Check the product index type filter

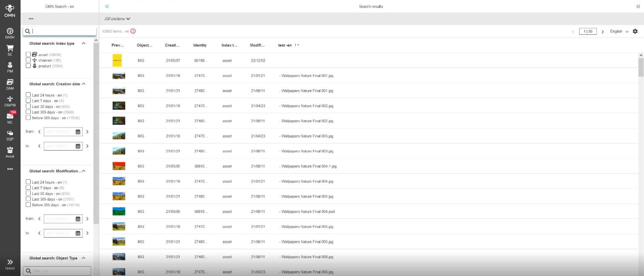click(28, 66)
